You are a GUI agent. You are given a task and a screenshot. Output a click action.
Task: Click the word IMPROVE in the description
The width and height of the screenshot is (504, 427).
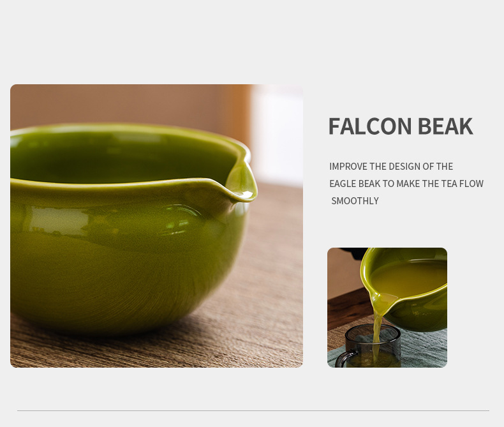point(348,167)
